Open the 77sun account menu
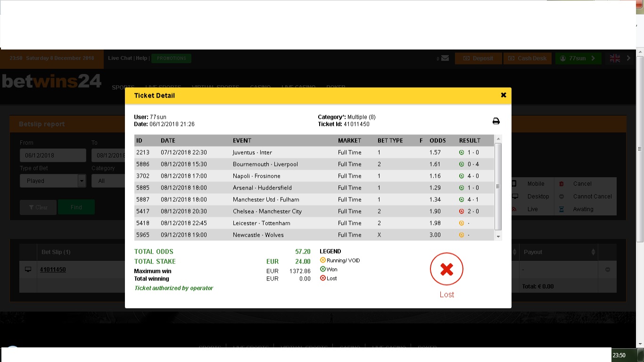This screenshot has width=644, height=362. [x=578, y=58]
